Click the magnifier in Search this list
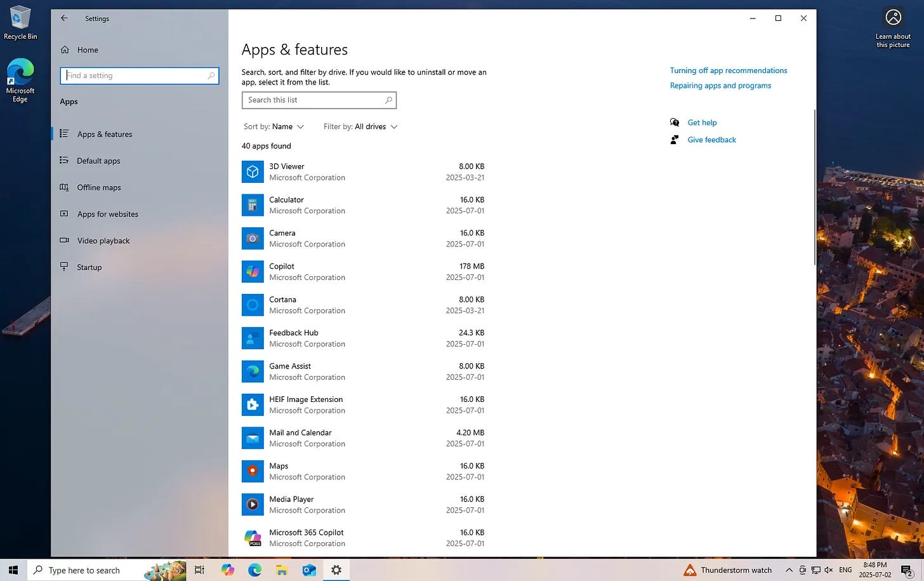 coord(388,100)
